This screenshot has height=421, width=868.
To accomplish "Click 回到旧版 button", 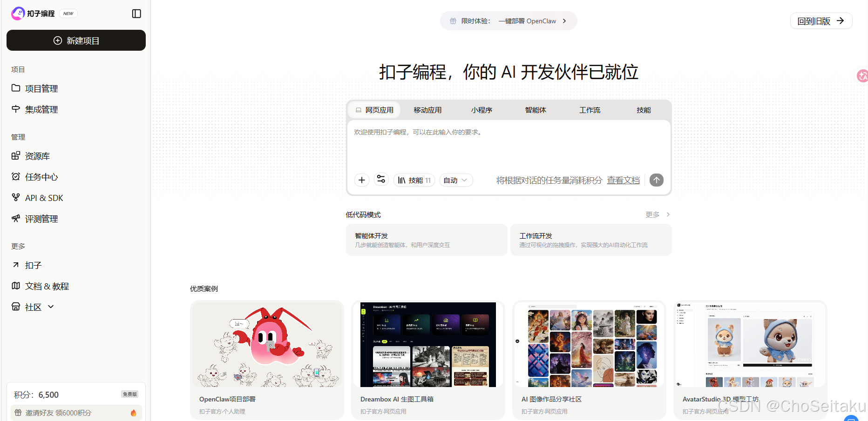I will coord(821,21).
